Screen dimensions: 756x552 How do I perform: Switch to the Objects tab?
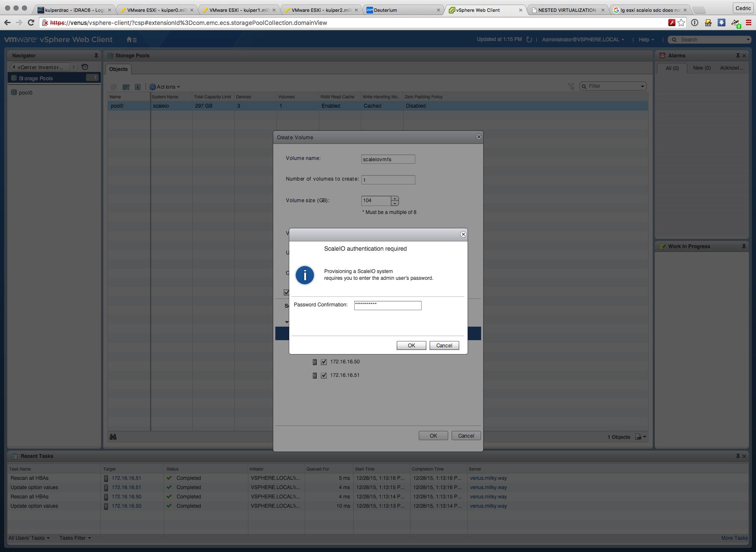click(118, 69)
